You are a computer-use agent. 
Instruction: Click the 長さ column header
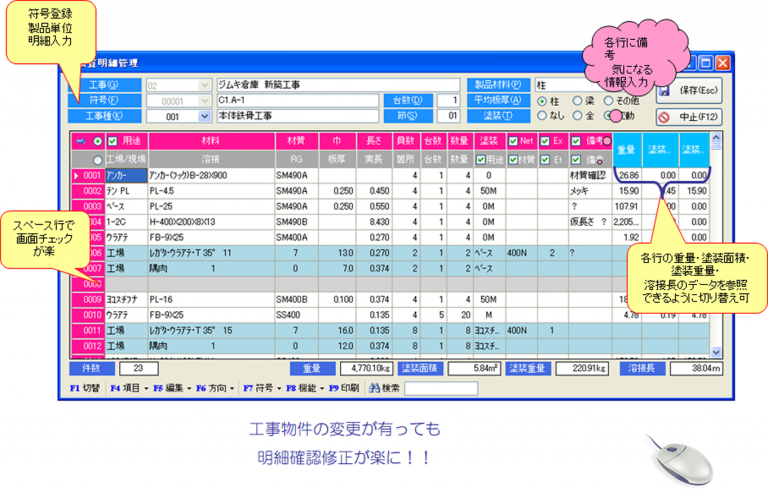pos(374,141)
